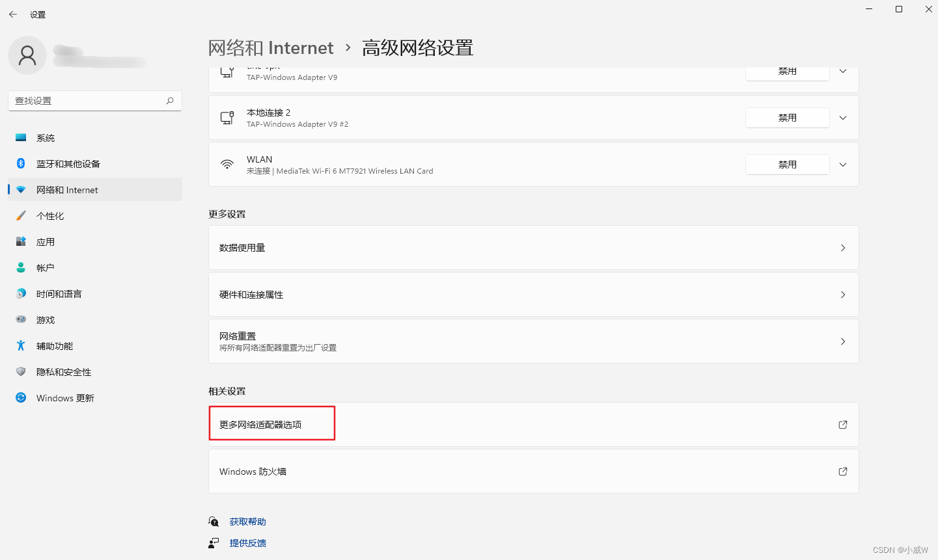Click the back arrow in Settings

(13, 14)
